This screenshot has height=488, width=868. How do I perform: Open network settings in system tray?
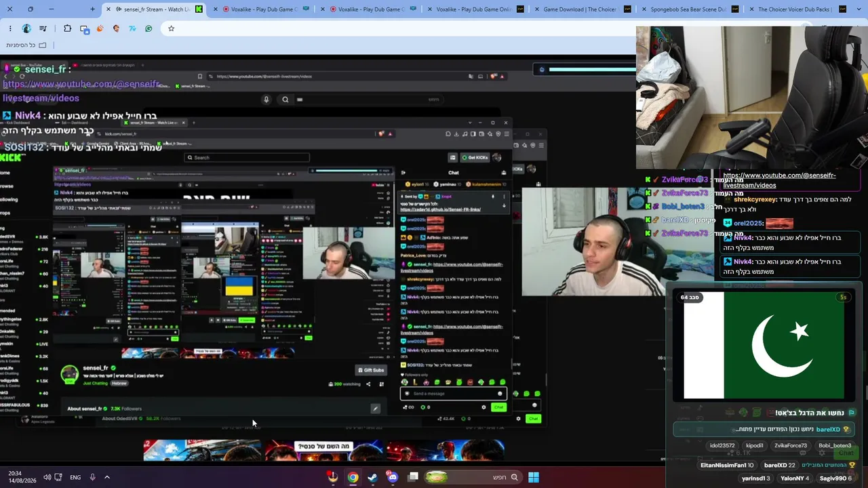click(x=58, y=477)
